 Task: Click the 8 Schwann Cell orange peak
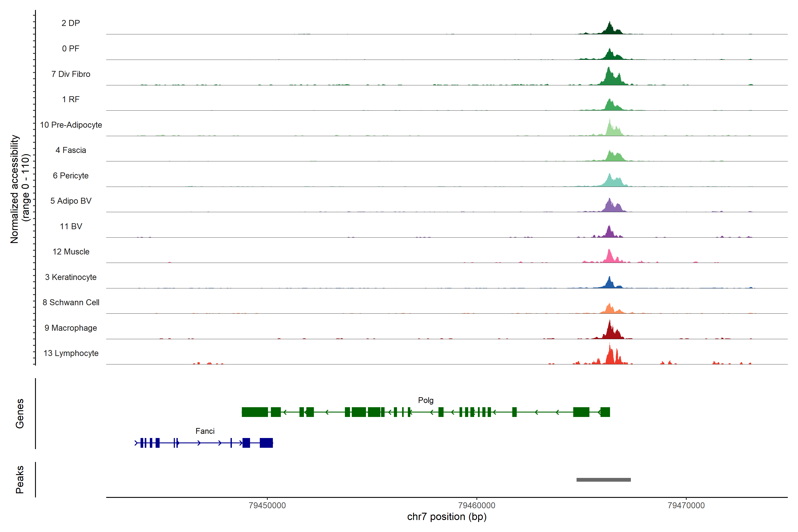click(x=610, y=309)
